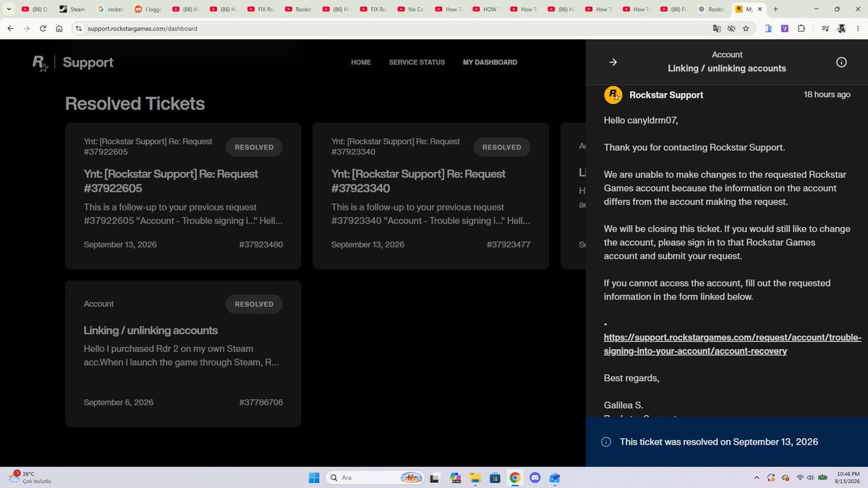Open the Extensions puzzle piece icon
The height and width of the screenshot is (488, 868).
click(801, 29)
